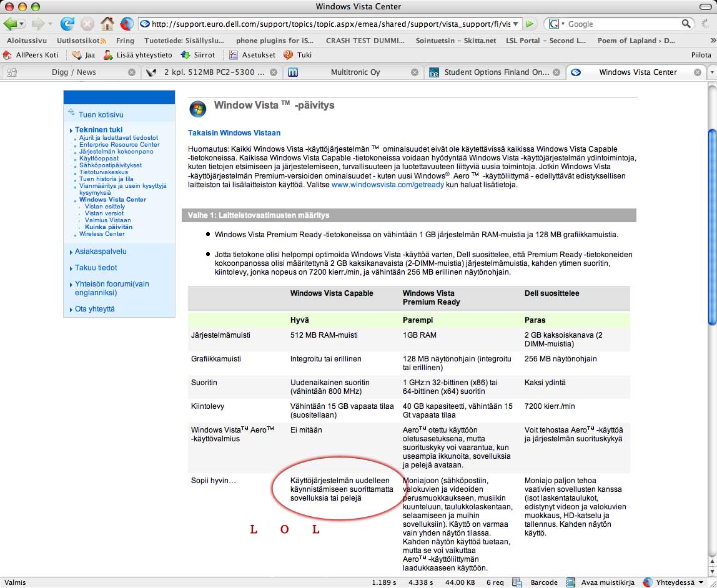Click the '512 MB RAM-muisti' table cell
Image resolution: width=717 pixels, height=588 pixels.
pos(324,335)
